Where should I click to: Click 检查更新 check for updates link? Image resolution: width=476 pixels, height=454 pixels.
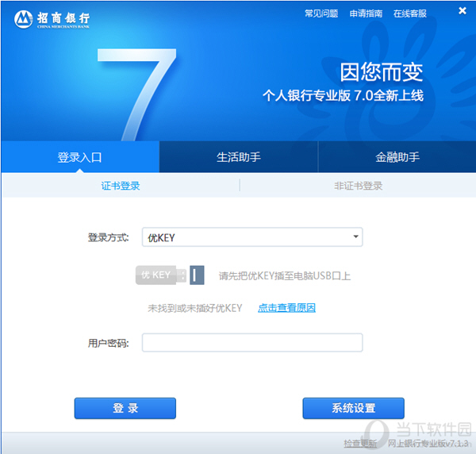pos(360,444)
